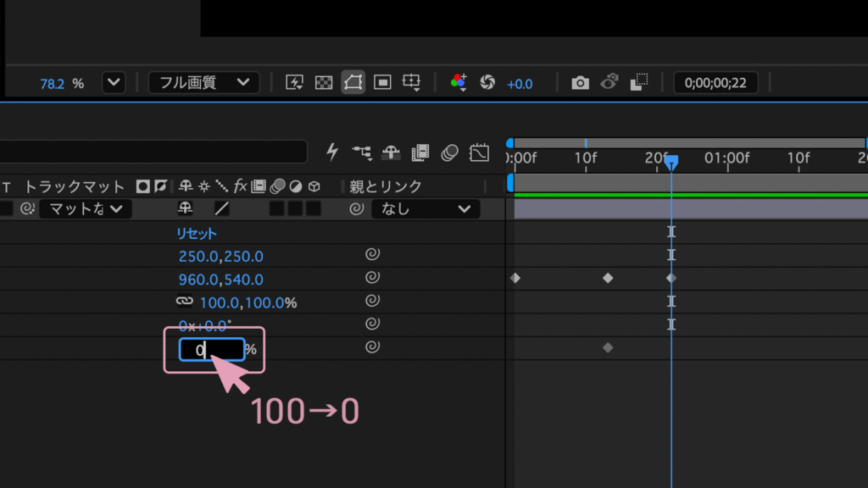This screenshot has width=868, height=488.
Task: Show channel and color management settings
Action: 459,83
